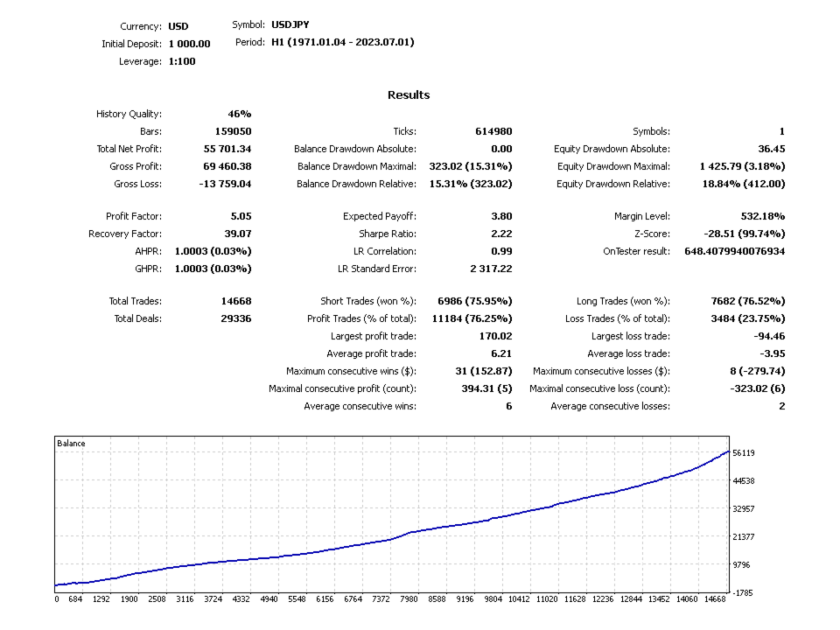The height and width of the screenshot is (630, 840).
Task: Click LR Standard Error value 2 317.22
Action: [491, 269]
